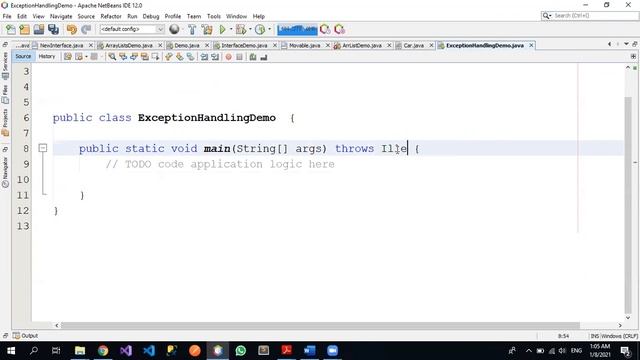The width and height of the screenshot is (640, 360).
Task: Open the Run Project dropdown arrow
Action: 231,29
